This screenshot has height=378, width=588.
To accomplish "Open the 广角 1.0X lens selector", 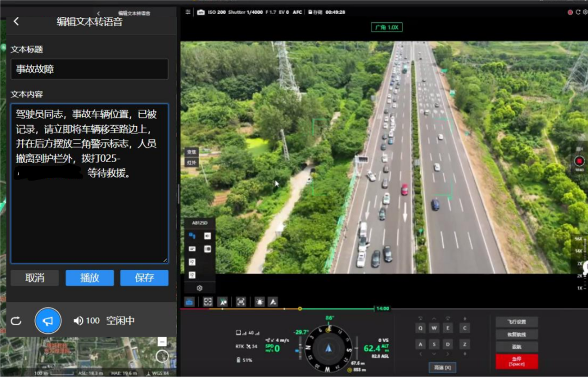I will [387, 27].
